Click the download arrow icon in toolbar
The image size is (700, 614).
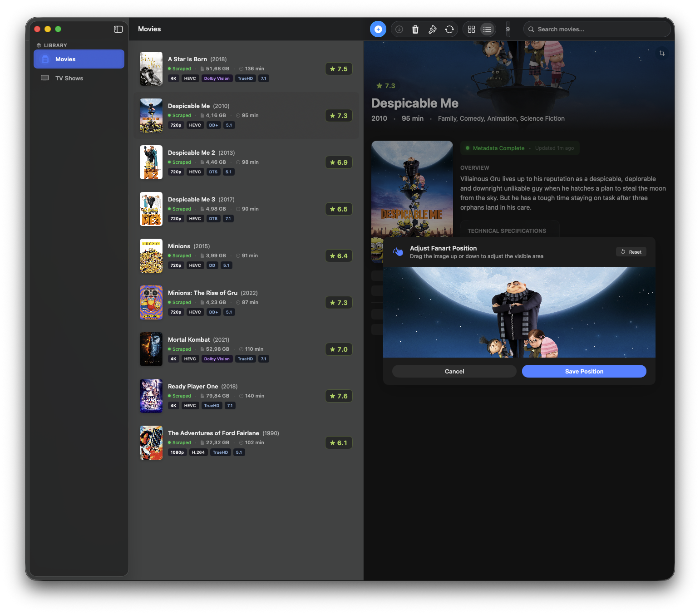point(399,29)
